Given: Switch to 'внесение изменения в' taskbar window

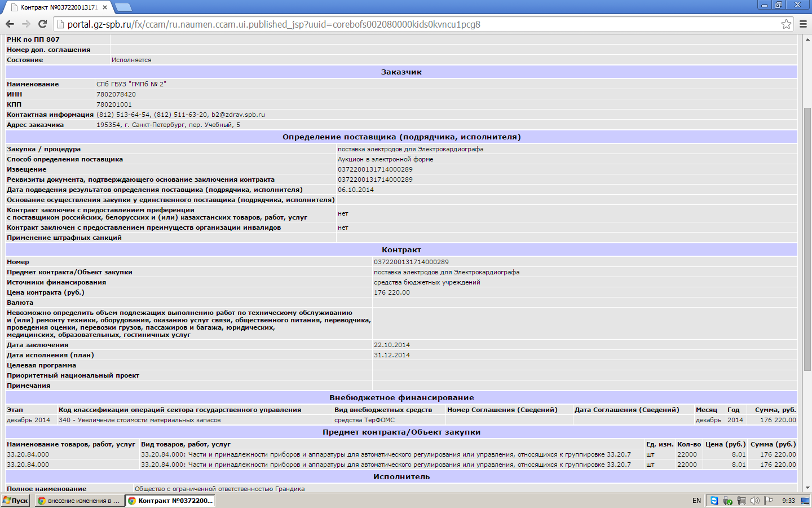Looking at the screenshot, I should [79, 501].
